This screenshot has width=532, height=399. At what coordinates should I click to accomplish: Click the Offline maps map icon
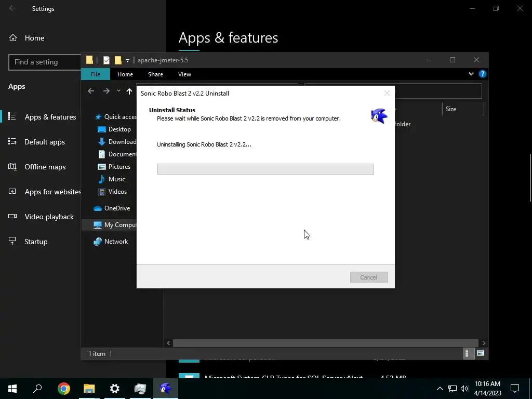click(12, 167)
